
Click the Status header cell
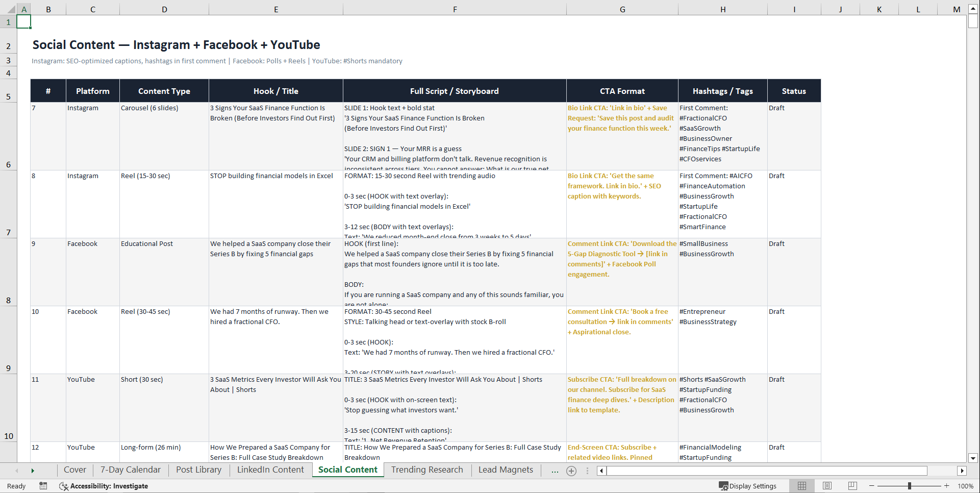coord(794,91)
